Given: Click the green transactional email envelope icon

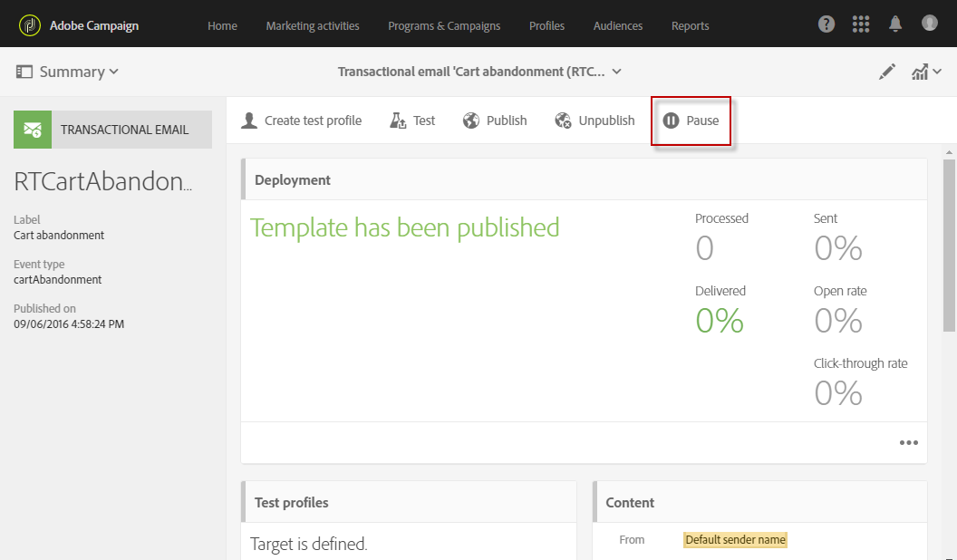Looking at the screenshot, I should 33,130.
